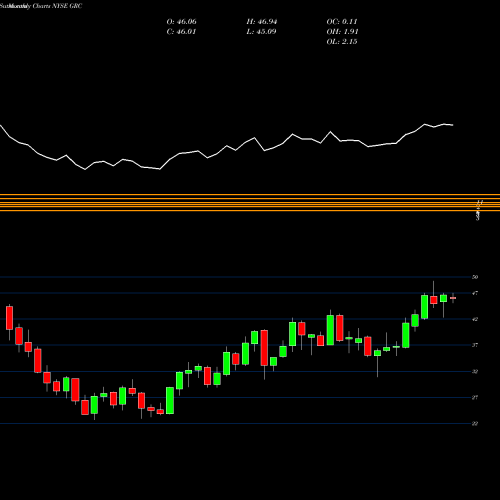Click the 22 price axis label
Viewport: 500px width, 500px height.
tap(475, 423)
